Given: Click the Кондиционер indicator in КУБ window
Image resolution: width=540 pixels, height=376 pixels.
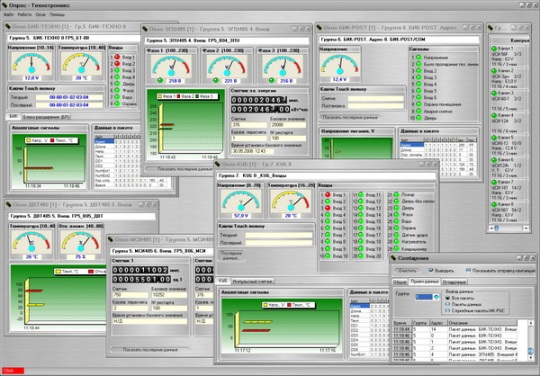Looking at the screenshot, I should pyautogui.click(x=396, y=249).
